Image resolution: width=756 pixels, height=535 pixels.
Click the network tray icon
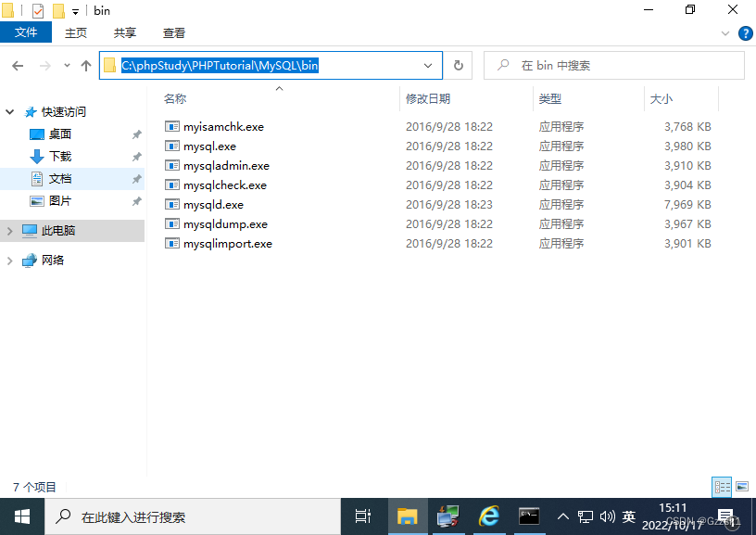click(x=586, y=516)
